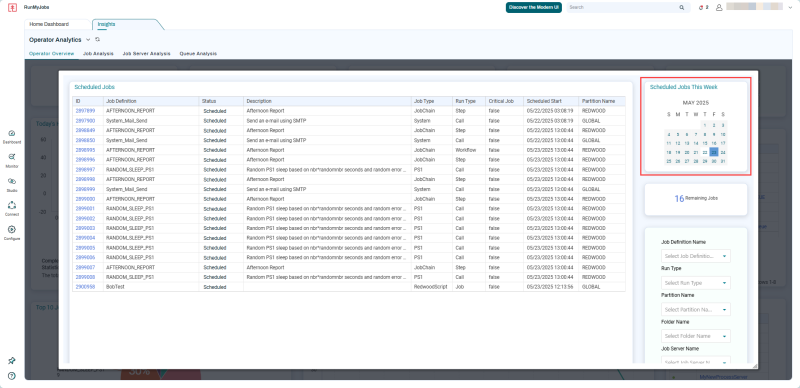Select May 23 in the calendar
Screen dimensions: 800x388
coord(714,152)
